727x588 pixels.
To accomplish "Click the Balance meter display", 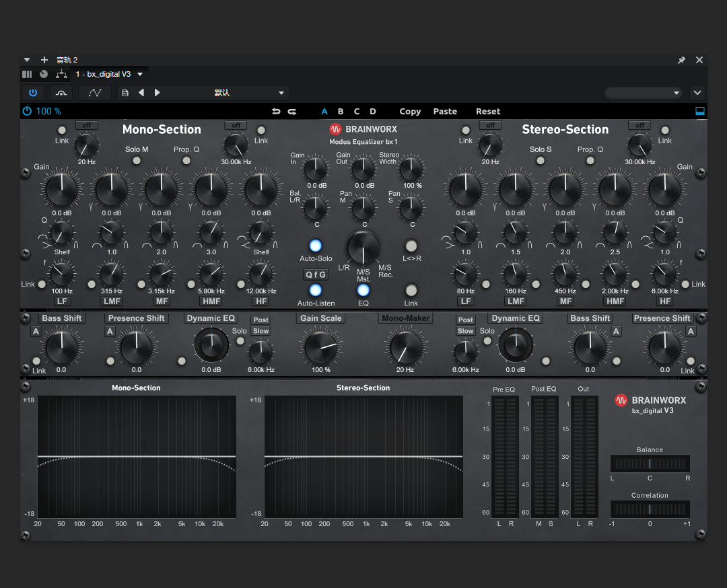I will pyautogui.click(x=650, y=464).
